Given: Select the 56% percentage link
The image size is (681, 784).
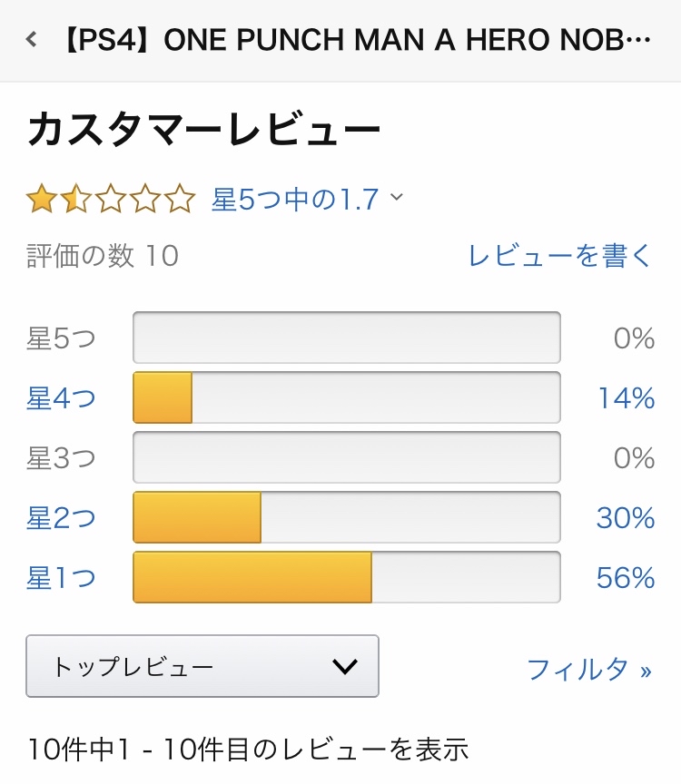Looking at the screenshot, I should [x=626, y=578].
